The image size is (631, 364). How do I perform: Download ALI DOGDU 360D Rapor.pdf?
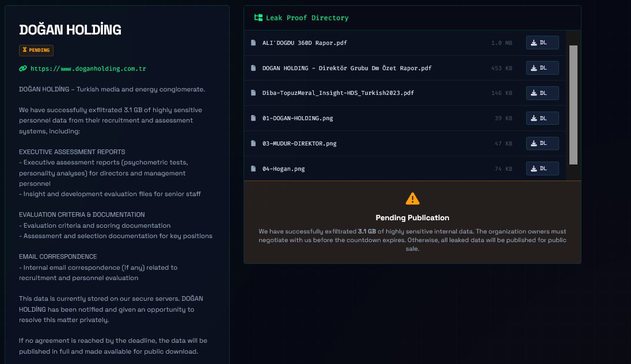point(542,43)
